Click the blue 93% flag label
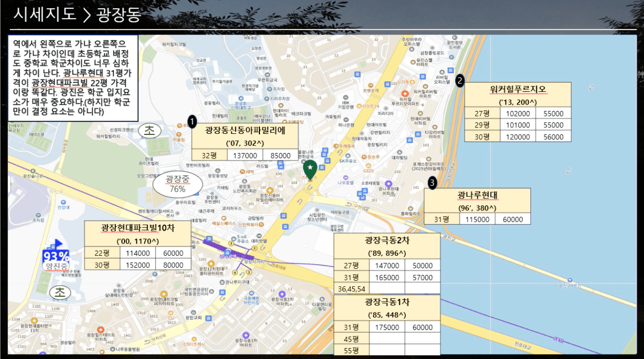Viewport: 644px width, 359px height. point(56,256)
